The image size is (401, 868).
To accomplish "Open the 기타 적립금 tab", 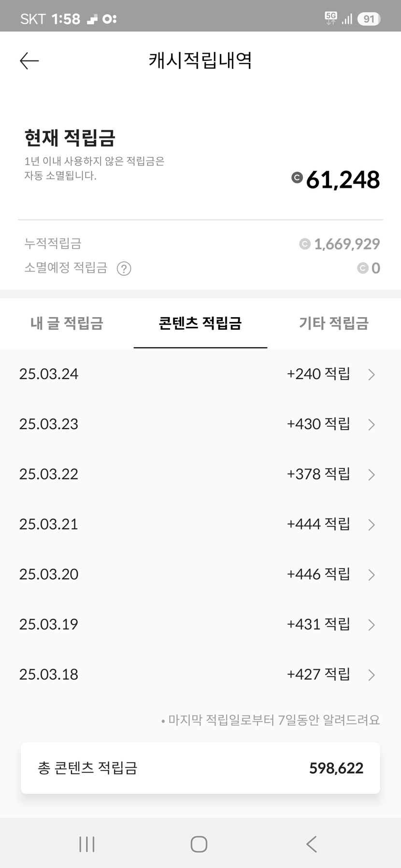I will pos(334,323).
